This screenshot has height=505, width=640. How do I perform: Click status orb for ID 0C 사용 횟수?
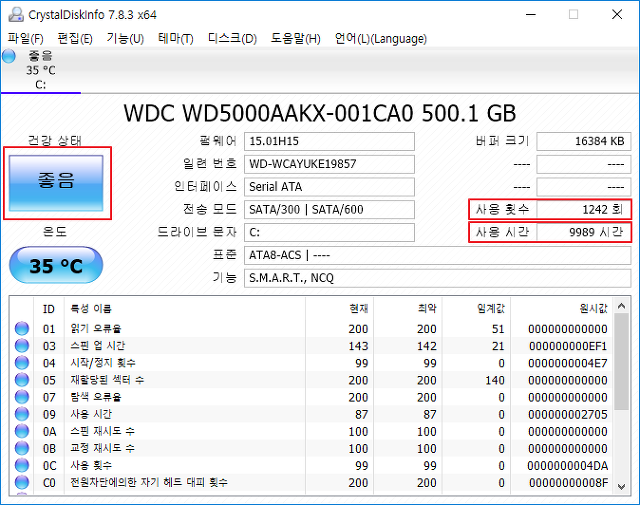click(x=22, y=465)
